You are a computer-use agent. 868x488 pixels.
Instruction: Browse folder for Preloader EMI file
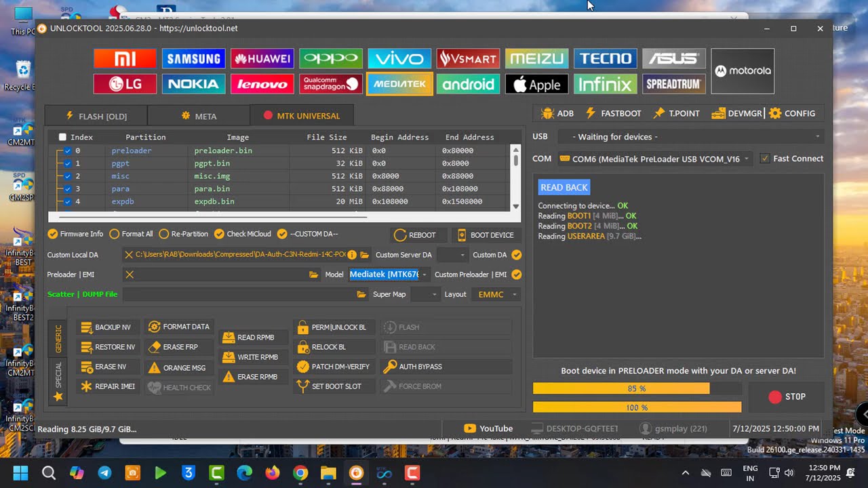pos(313,274)
